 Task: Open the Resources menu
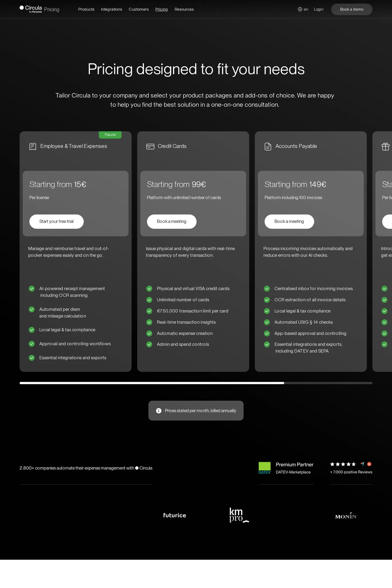(184, 9)
